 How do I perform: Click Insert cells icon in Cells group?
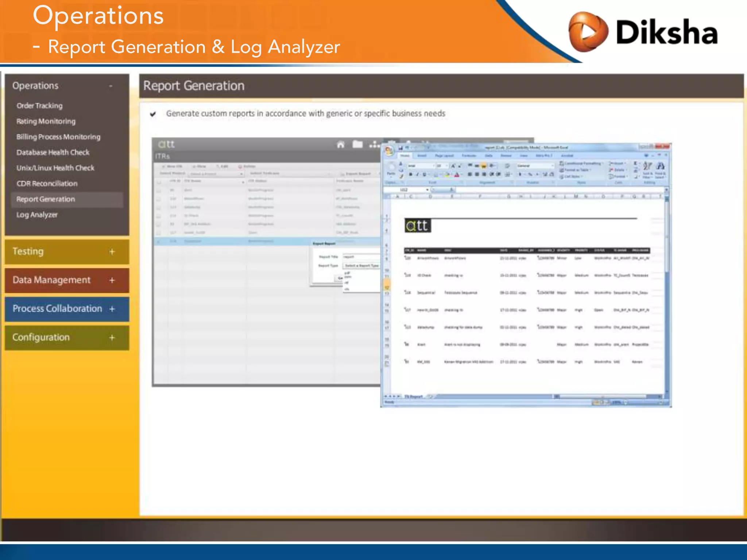point(617,163)
